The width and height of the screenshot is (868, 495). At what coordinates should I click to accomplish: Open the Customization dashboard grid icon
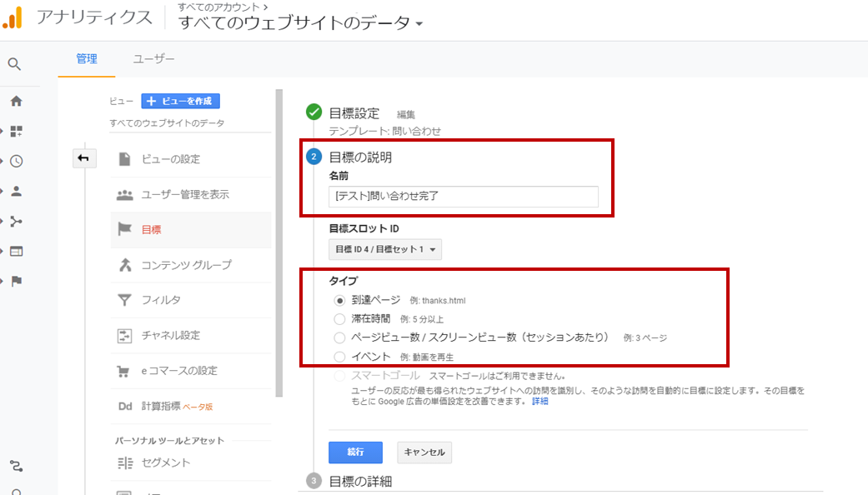pos(16,131)
